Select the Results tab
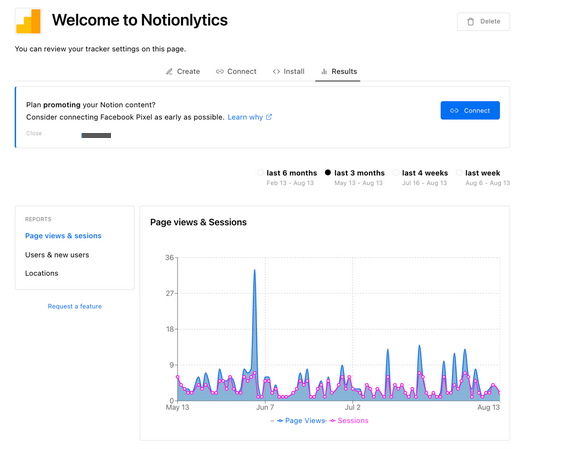Viewport: 568px width, 449px height. 339,71
